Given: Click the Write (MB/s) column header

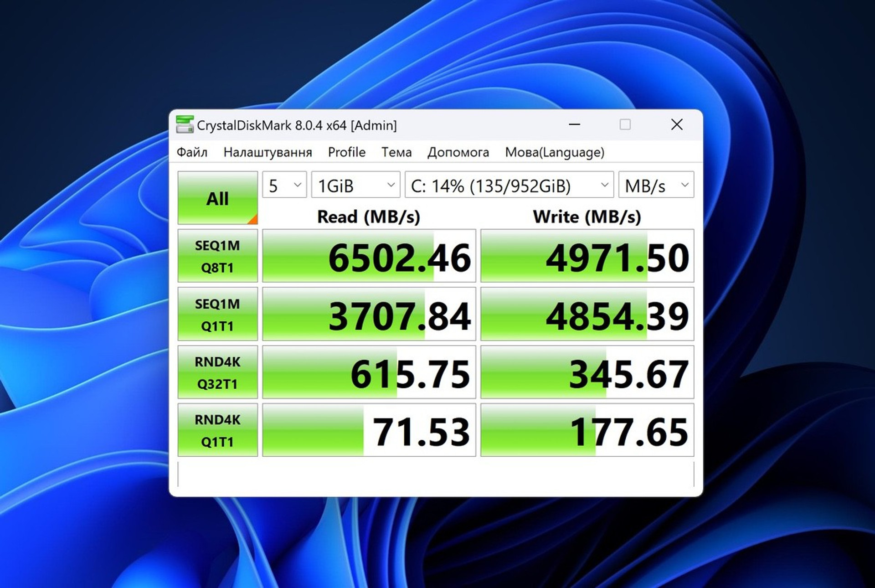Looking at the screenshot, I should click(x=587, y=217).
